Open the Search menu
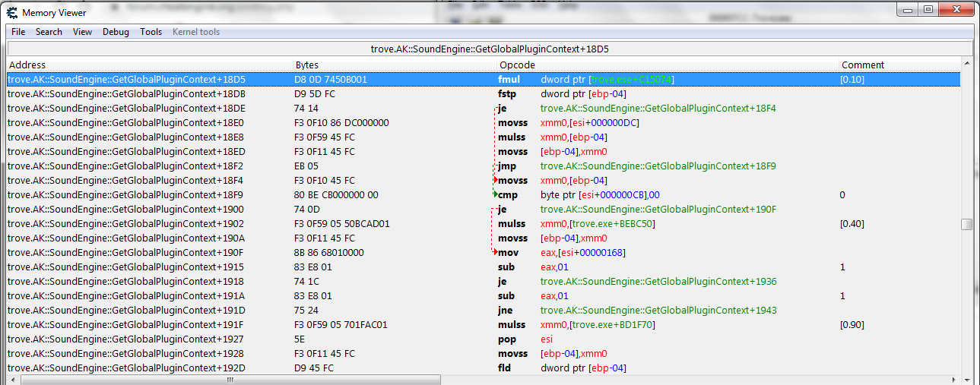980x385 pixels. [x=49, y=32]
